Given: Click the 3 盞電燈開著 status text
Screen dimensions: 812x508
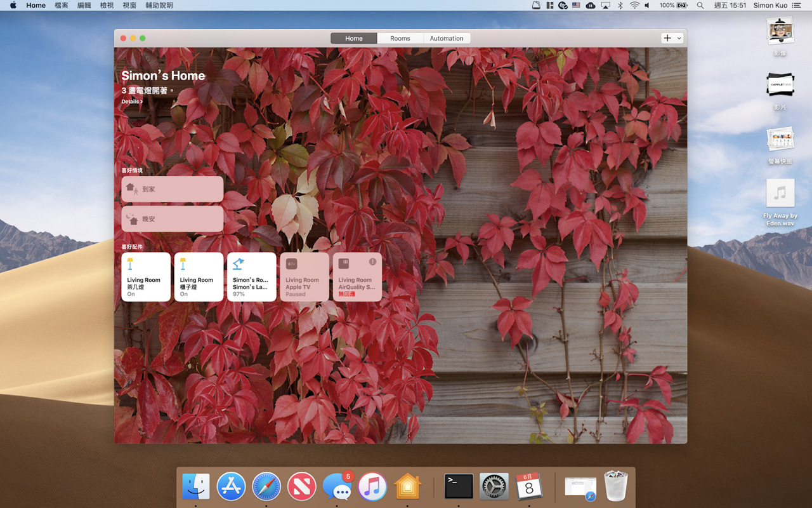Looking at the screenshot, I should pyautogui.click(x=147, y=91).
